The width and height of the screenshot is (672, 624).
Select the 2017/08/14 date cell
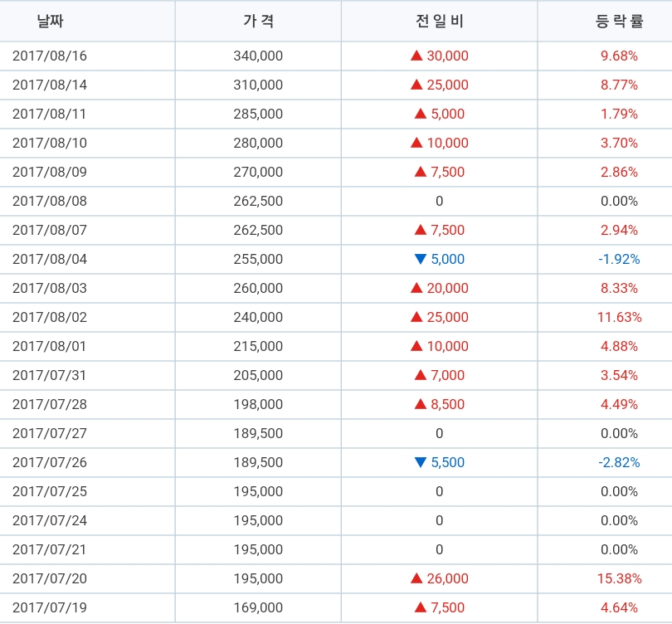pyautogui.click(x=50, y=85)
